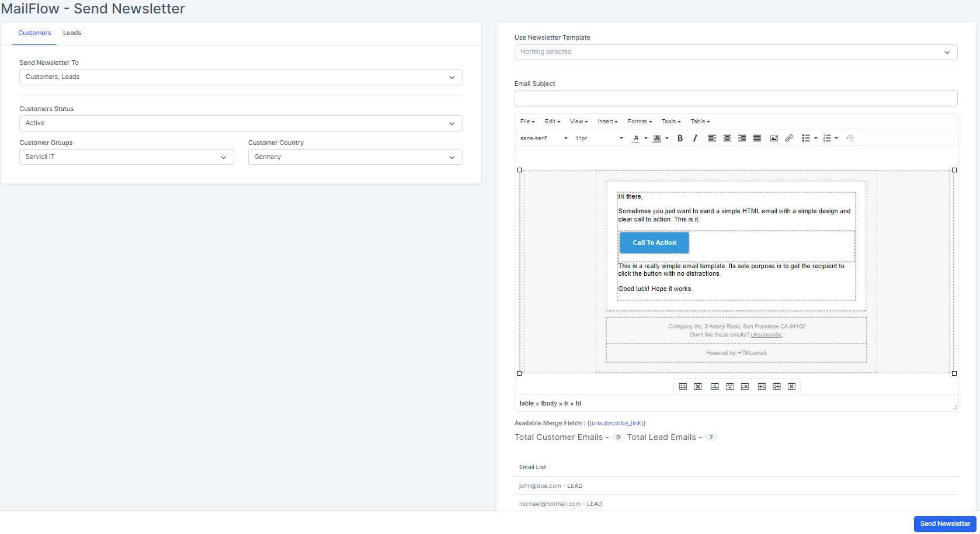Viewport: 980px width, 534px height.
Task: Justify the paragraph text
Action: (757, 138)
